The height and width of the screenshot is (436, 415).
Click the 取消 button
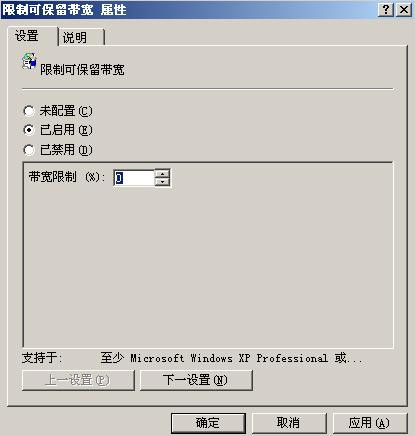[x=289, y=423]
